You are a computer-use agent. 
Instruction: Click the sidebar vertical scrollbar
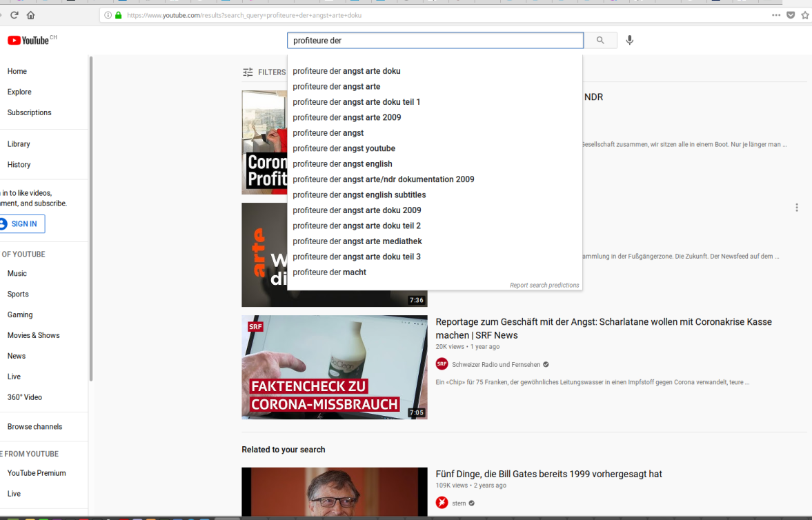(91, 219)
